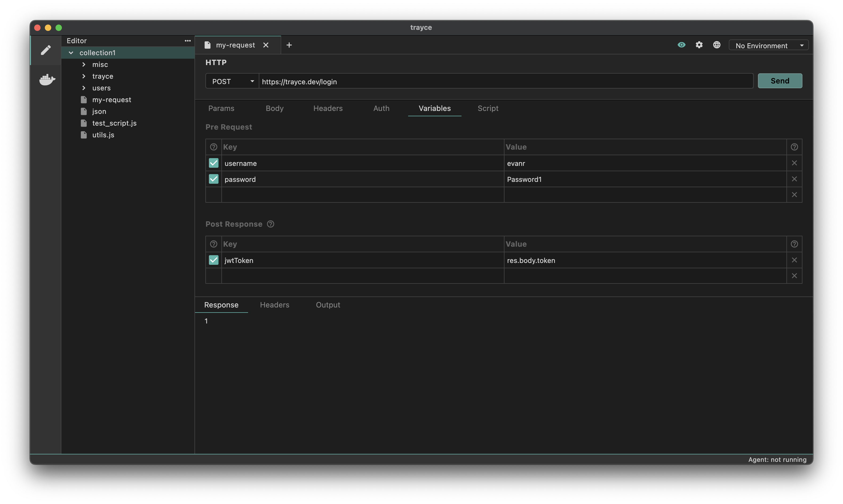Switch to the Body tab
Image resolution: width=843 pixels, height=504 pixels.
tap(275, 108)
